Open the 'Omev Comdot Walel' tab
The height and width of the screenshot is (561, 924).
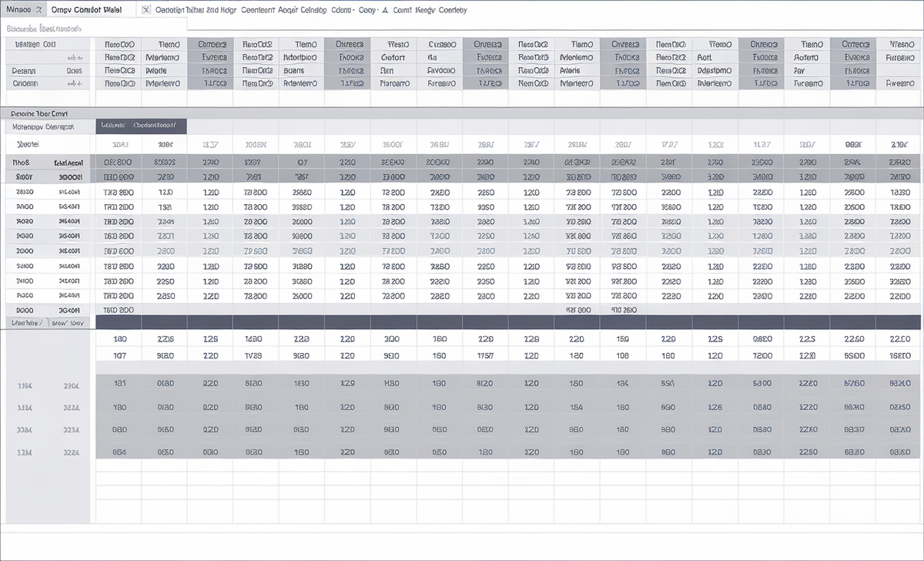point(85,10)
